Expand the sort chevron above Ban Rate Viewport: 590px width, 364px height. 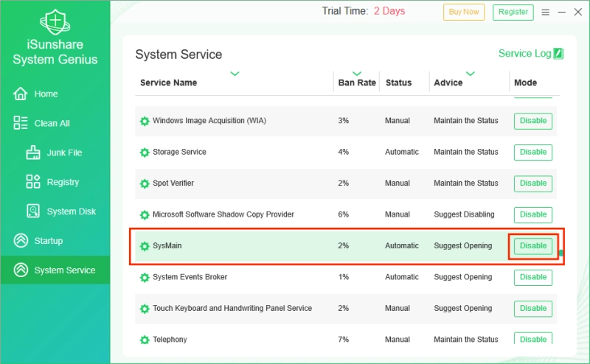tap(357, 74)
